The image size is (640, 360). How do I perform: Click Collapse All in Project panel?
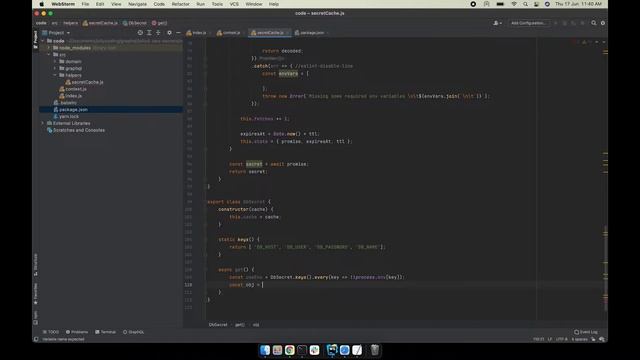158,33
